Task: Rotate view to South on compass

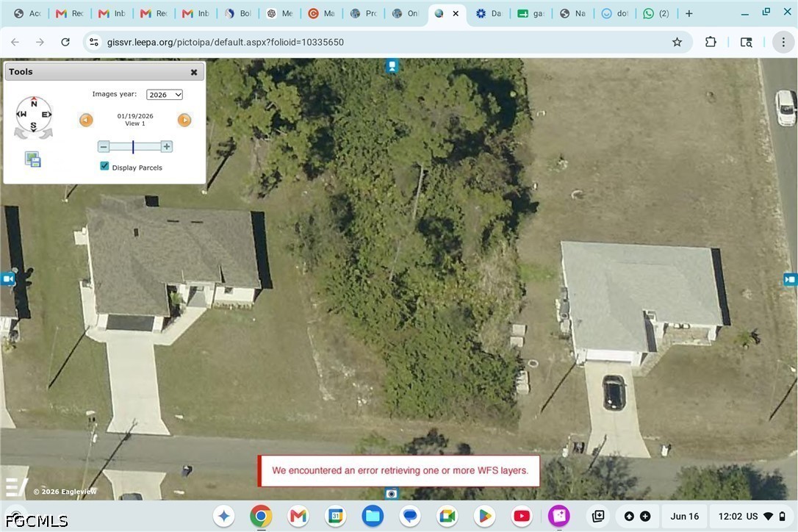Action: click(34, 126)
